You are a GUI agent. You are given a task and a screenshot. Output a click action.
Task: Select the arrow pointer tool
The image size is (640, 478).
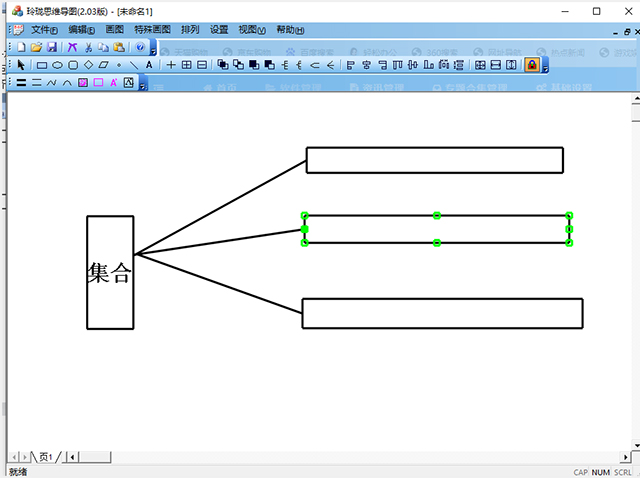[x=22, y=65]
